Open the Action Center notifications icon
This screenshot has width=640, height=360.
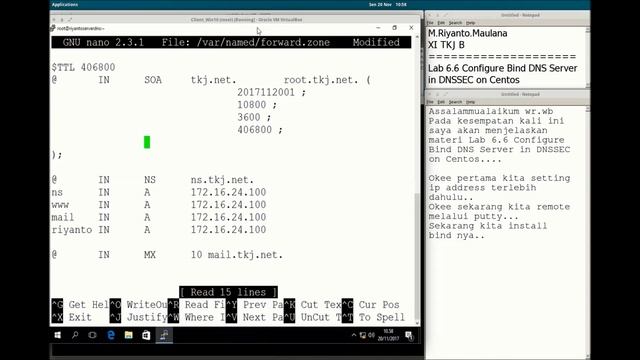[x=409, y=336]
